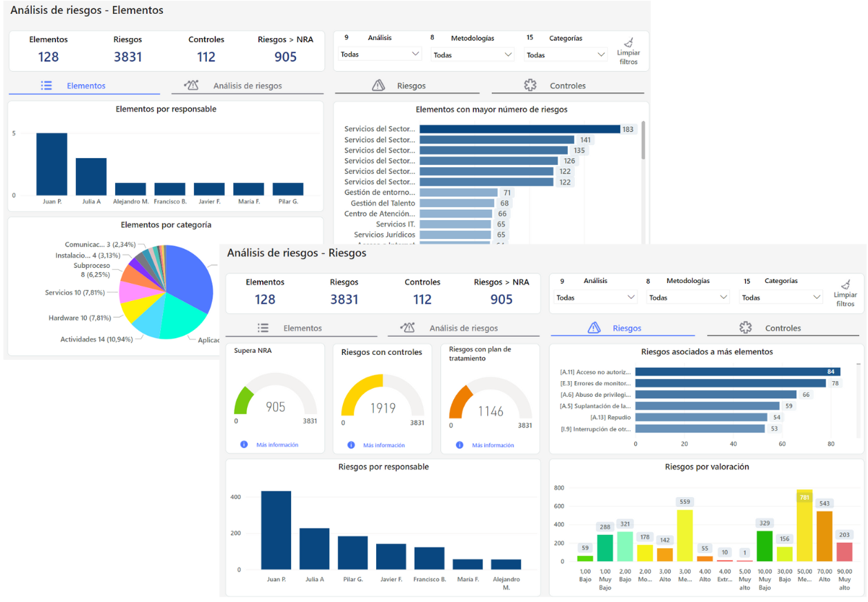Click Análisis de riesgos chart icon in Elementos dashboard
This screenshot has width=868, height=602.
[x=192, y=86]
